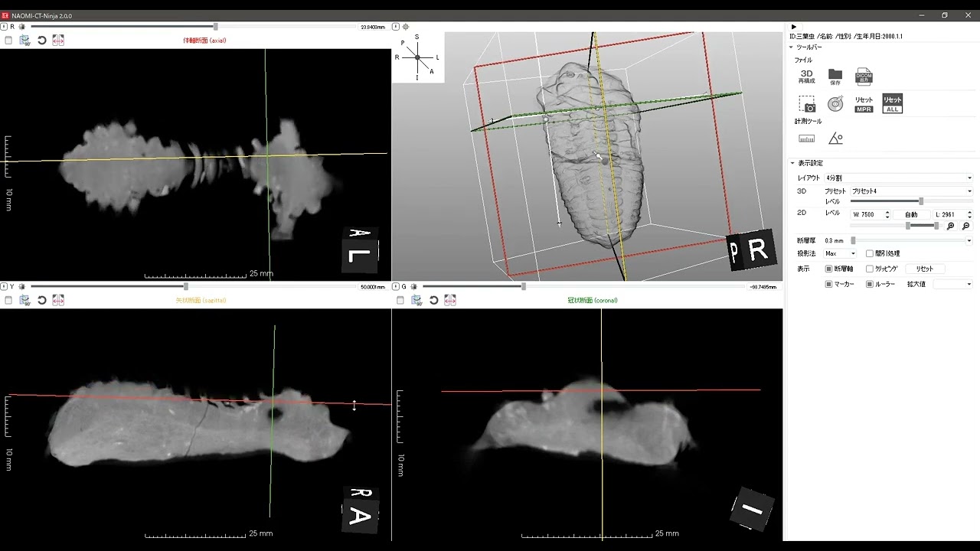Open the レイアウト 4分割 dropdown
This screenshot has height=551, width=980.
898,178
